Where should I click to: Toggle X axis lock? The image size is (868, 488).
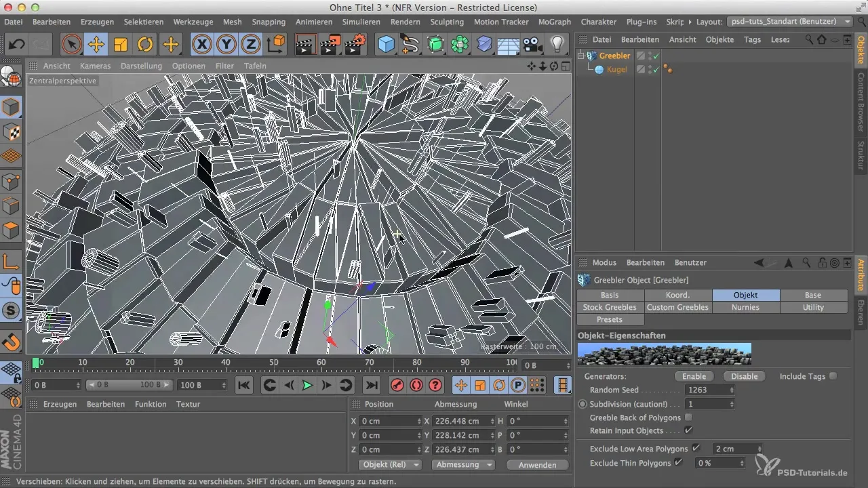click(x=201, y=45)
